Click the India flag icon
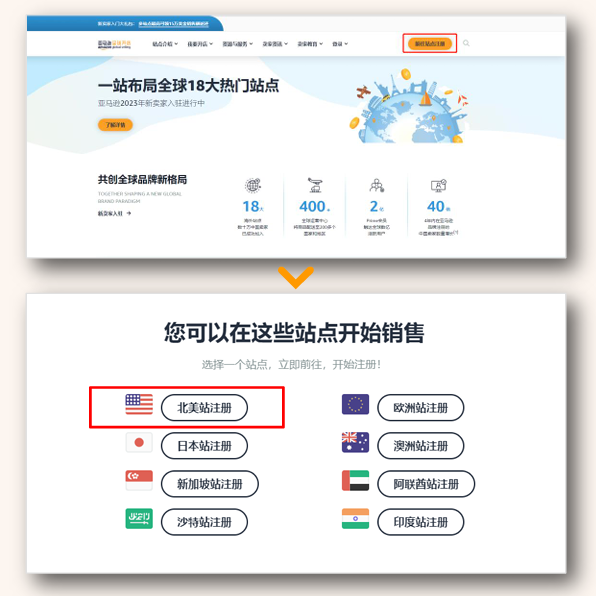 355,518
